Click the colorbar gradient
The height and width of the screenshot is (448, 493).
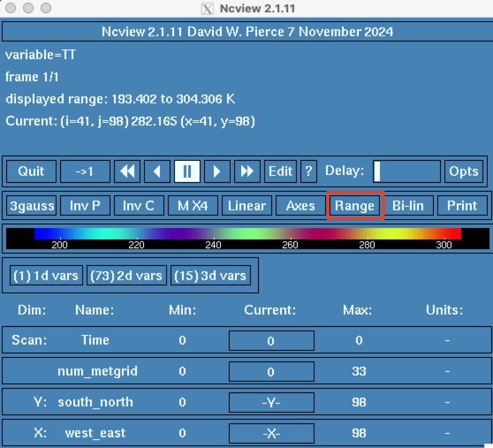pyautogui.click(x=248, y=234)
